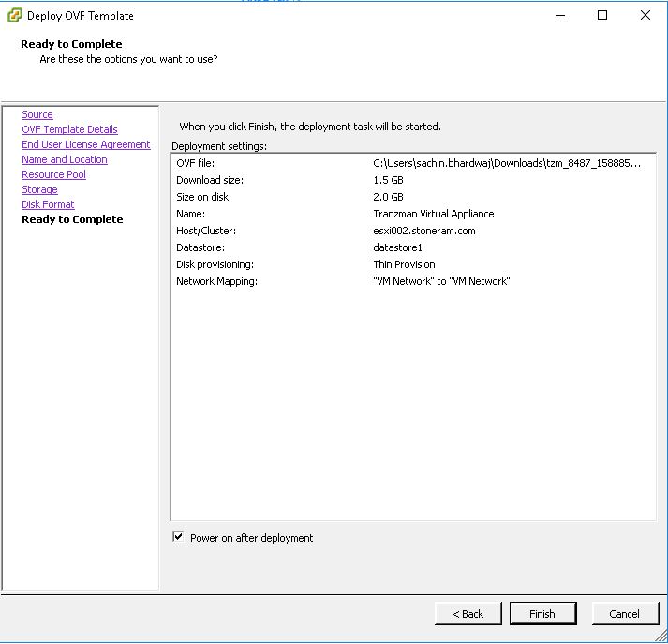Open the Disk Format step link
This screenshot has width=668, height=644.
[48, 204]
